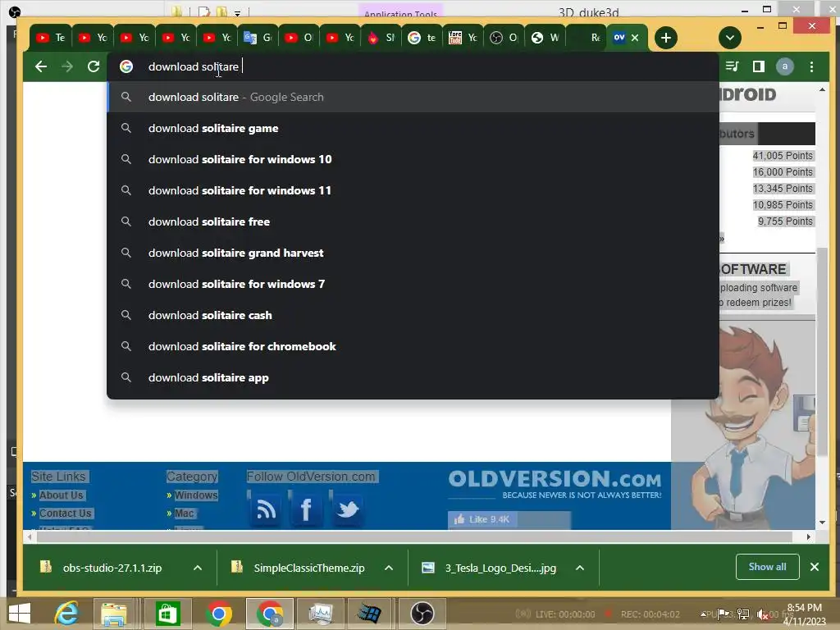
Task: Switch to the flame icon 'Sl' tab
Action: (x=381, y=38)
